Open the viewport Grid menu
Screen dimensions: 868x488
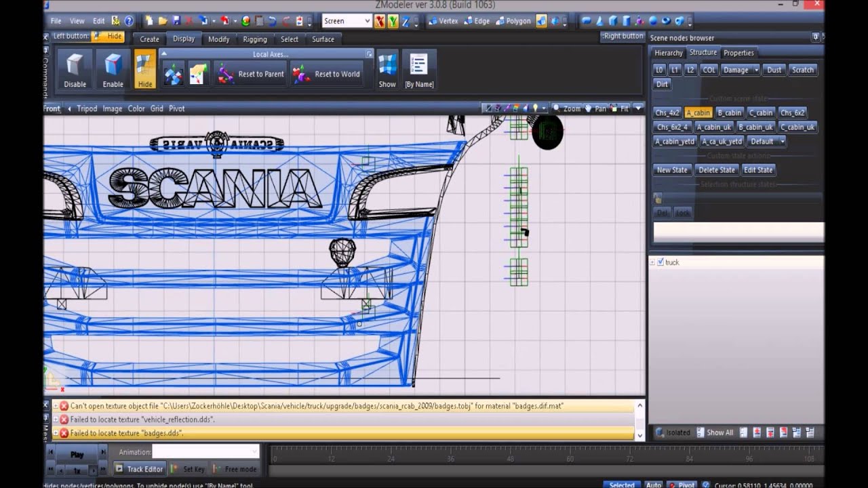(x=157, y=108)
